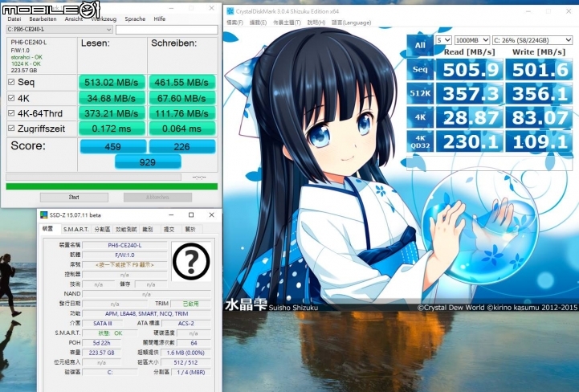Switch to the 關於 about tab
Screen dimensions: 579x392
(190, 230)
